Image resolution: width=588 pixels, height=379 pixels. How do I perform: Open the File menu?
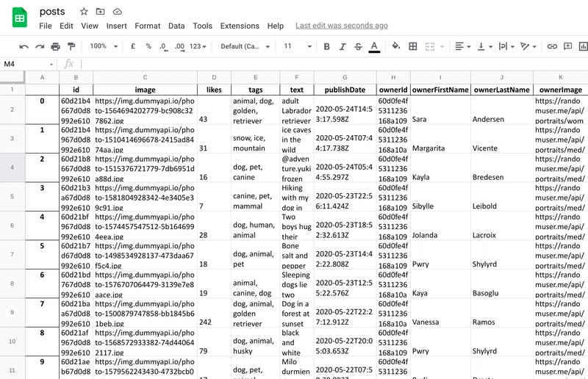pyautogui.click(x=46, y=26)
